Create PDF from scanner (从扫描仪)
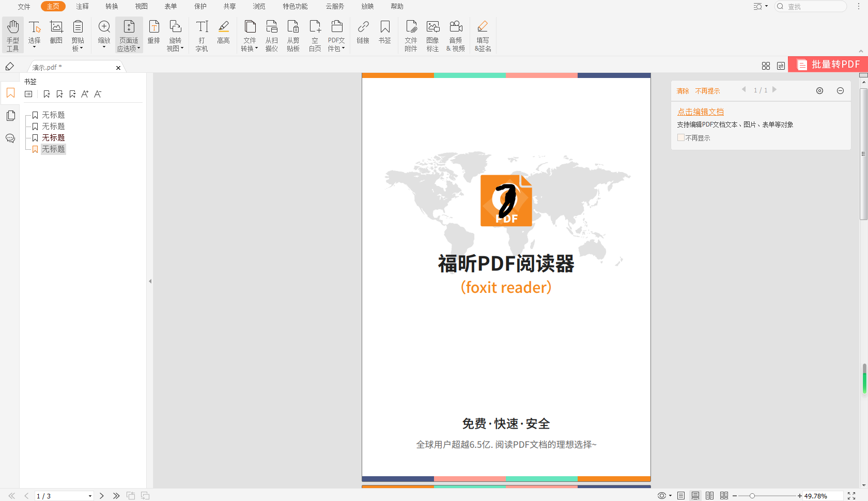Viewport: 868px width, 501px height. (272, 35)
